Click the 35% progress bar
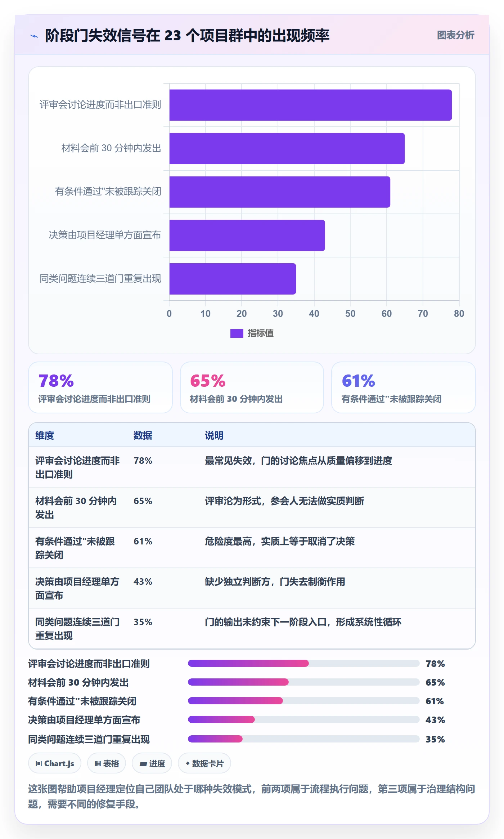The width and height of the screenshot is (504, 839). click(x=303, y=739)
